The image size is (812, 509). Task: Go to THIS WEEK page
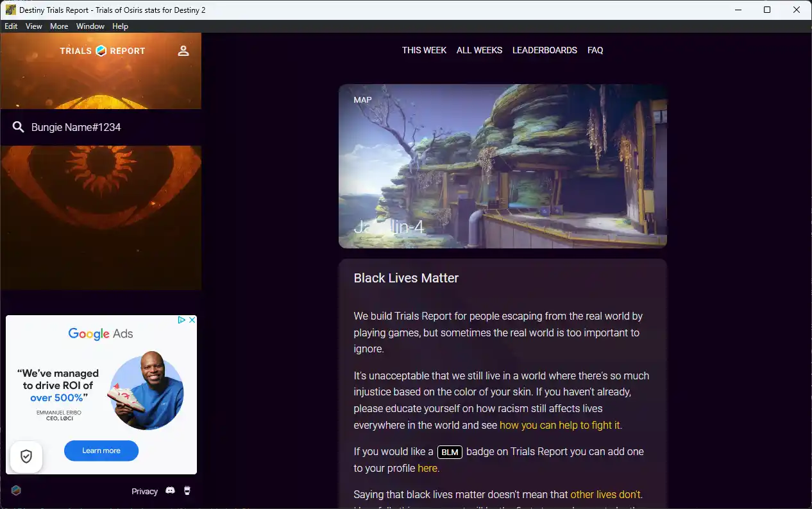pos(424,50)
